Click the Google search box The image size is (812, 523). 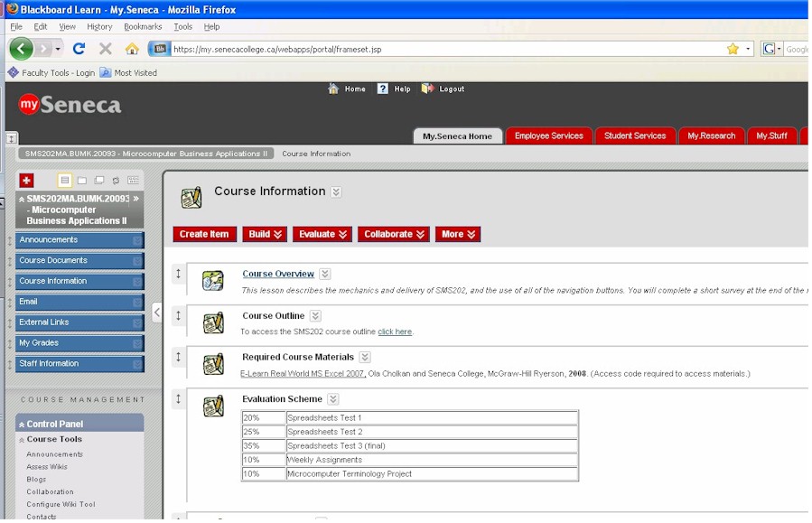[797, 49]
